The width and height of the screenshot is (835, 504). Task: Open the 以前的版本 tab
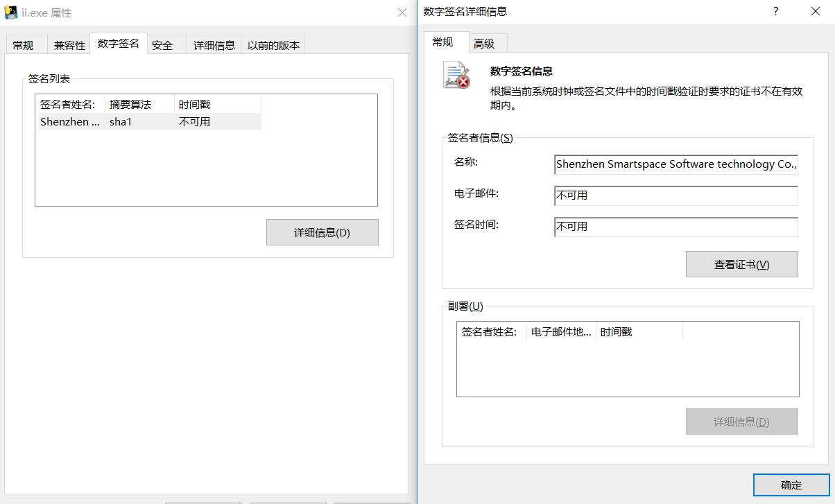tap(274, 45)
